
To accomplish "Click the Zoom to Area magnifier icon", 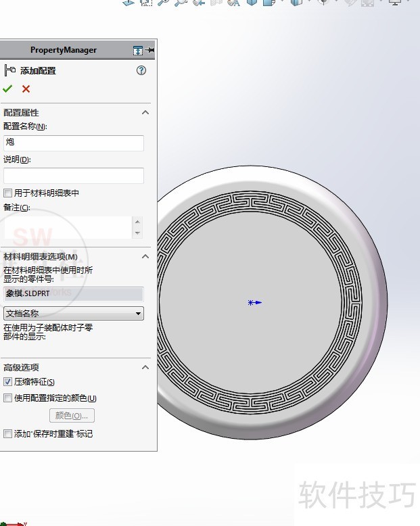I will click(x=181, y=3).
